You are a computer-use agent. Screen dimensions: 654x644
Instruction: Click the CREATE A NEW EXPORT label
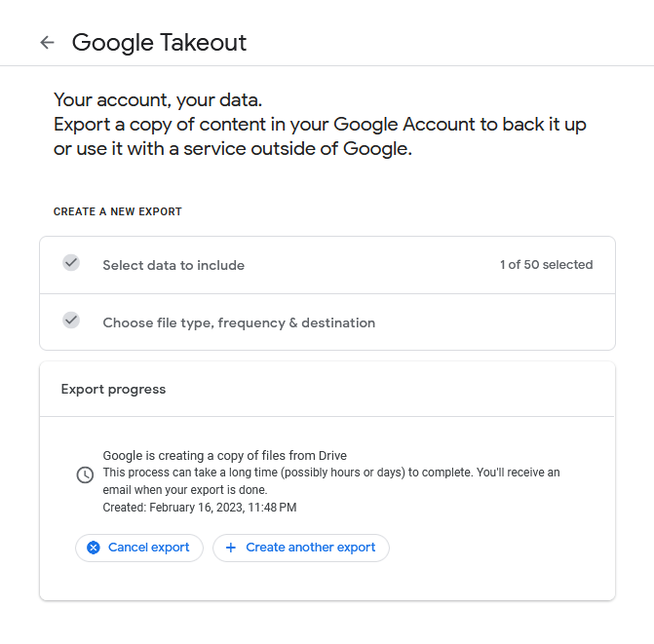point(118,211)
